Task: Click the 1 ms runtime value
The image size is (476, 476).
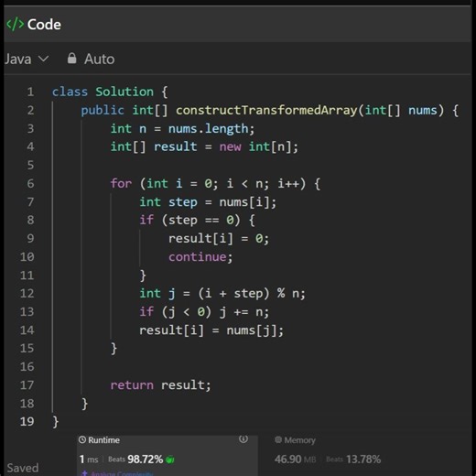Action: coord(89,460)
